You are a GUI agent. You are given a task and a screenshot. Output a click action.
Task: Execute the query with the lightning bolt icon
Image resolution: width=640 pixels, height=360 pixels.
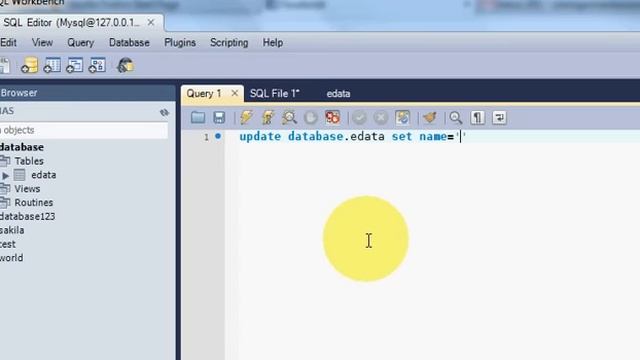[247, 118]
